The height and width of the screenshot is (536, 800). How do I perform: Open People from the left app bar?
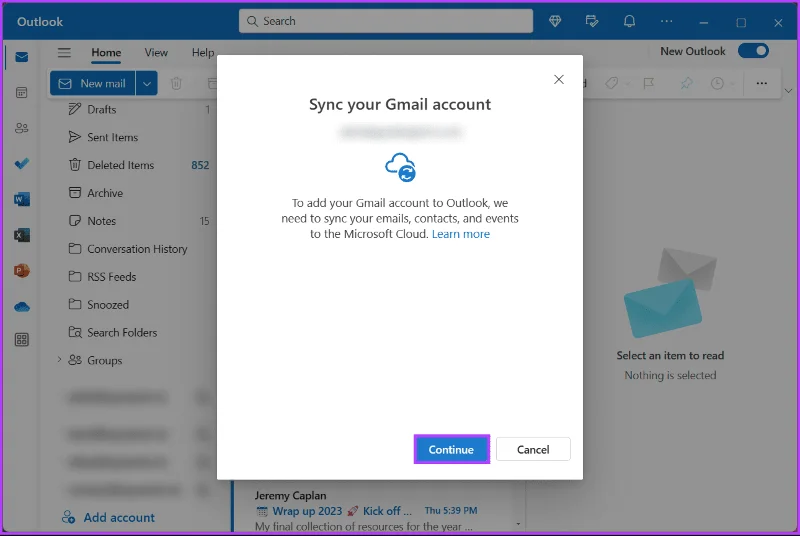click(x=21, y=128)
